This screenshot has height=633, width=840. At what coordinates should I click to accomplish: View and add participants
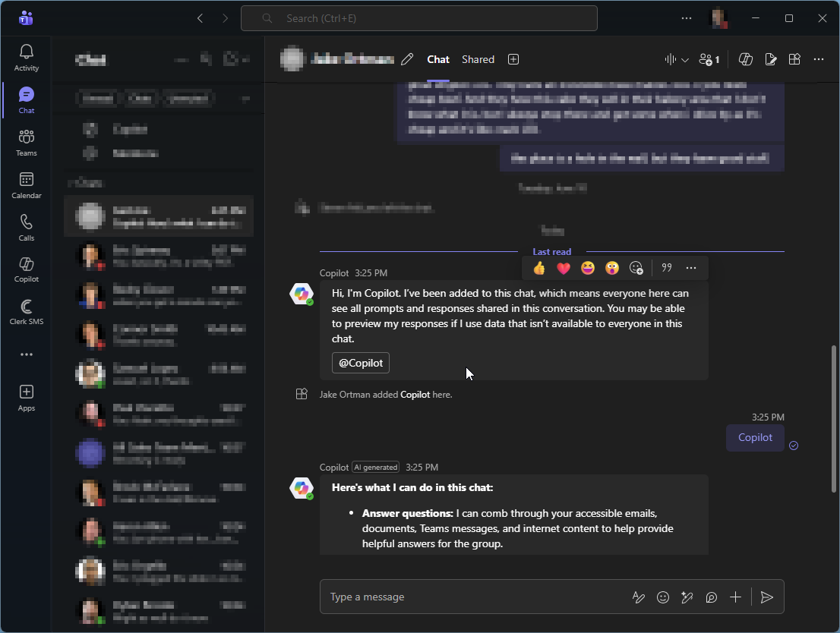coord(709,59)
